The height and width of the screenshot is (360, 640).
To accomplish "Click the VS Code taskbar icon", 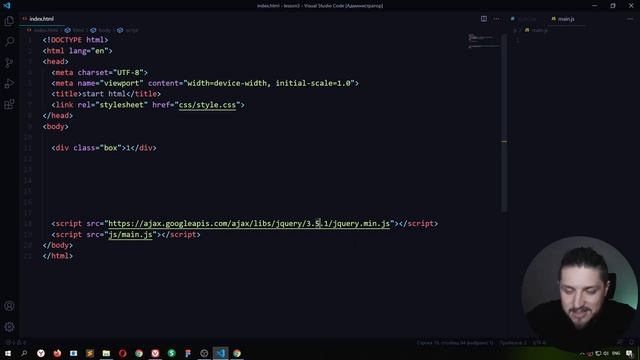I will (x=220, y=353).
